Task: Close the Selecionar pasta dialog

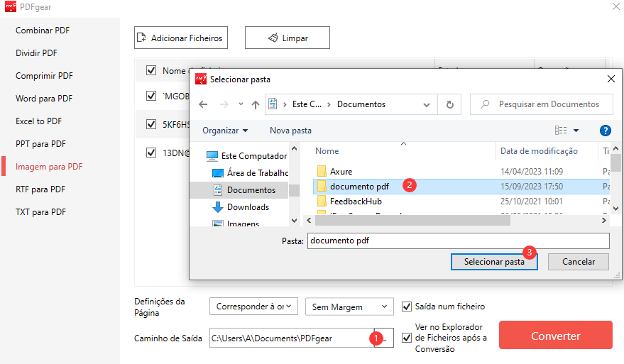Action: (x=611, y=79)
